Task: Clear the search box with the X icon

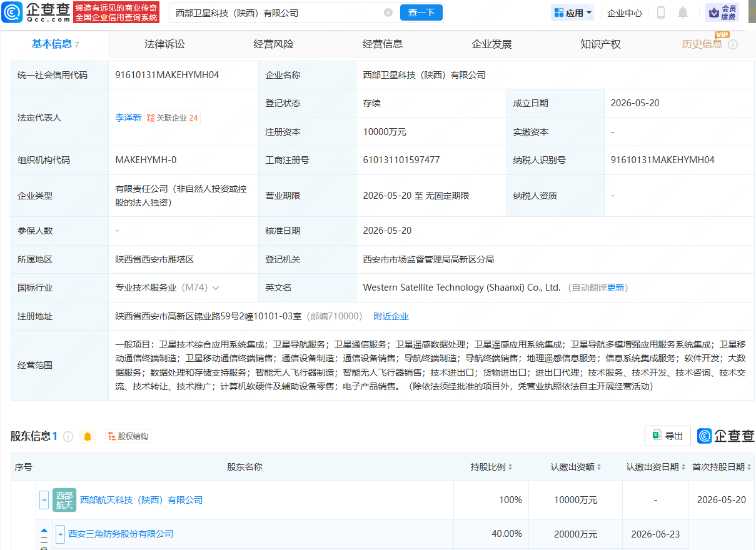Action: (x=388, y=12)
